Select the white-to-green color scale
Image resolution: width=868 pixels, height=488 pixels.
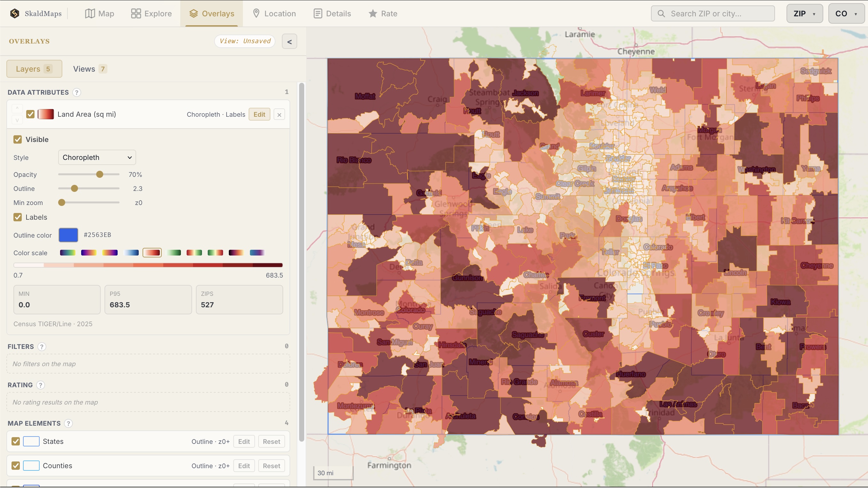tap(173, 253)
